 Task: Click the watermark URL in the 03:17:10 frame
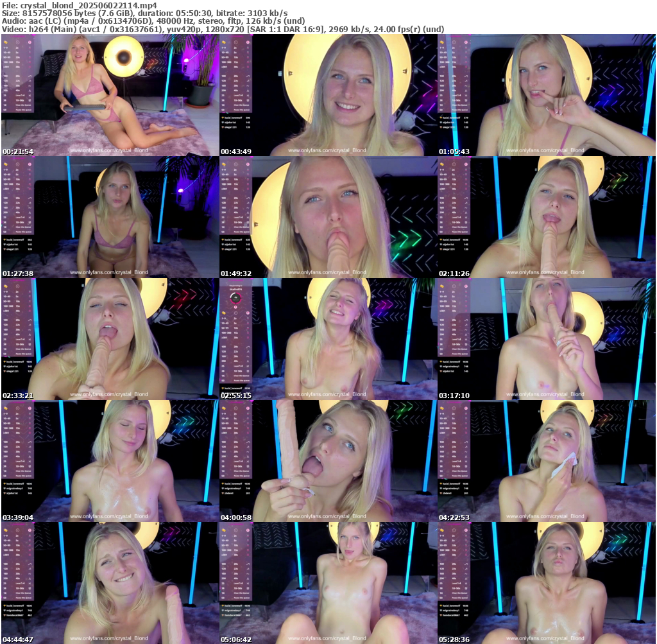point(545,395)
